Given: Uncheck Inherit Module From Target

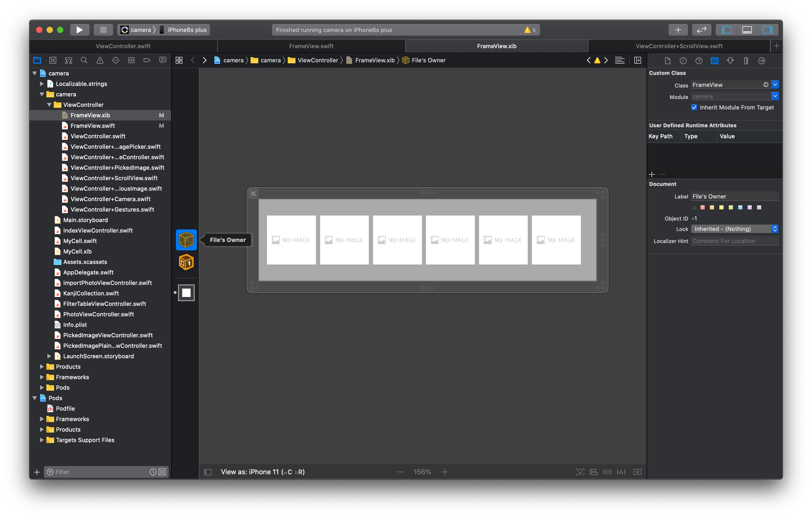Looking at the screenshot, I should click(x=694, y=107).
